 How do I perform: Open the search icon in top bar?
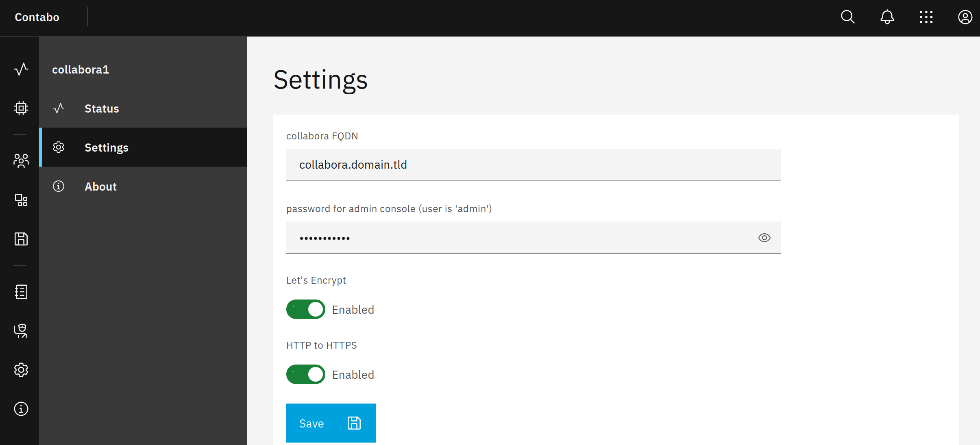(848, 17)
